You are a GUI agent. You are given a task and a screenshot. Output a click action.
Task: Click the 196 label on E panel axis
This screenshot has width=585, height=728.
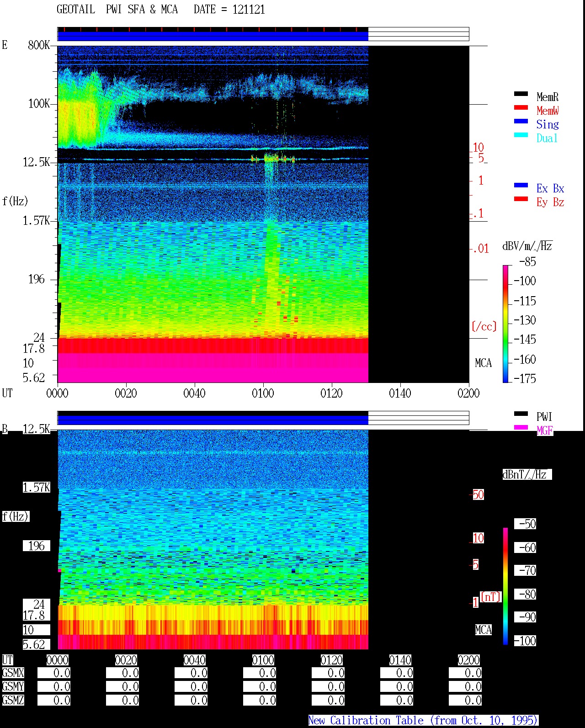coord(37,279)
